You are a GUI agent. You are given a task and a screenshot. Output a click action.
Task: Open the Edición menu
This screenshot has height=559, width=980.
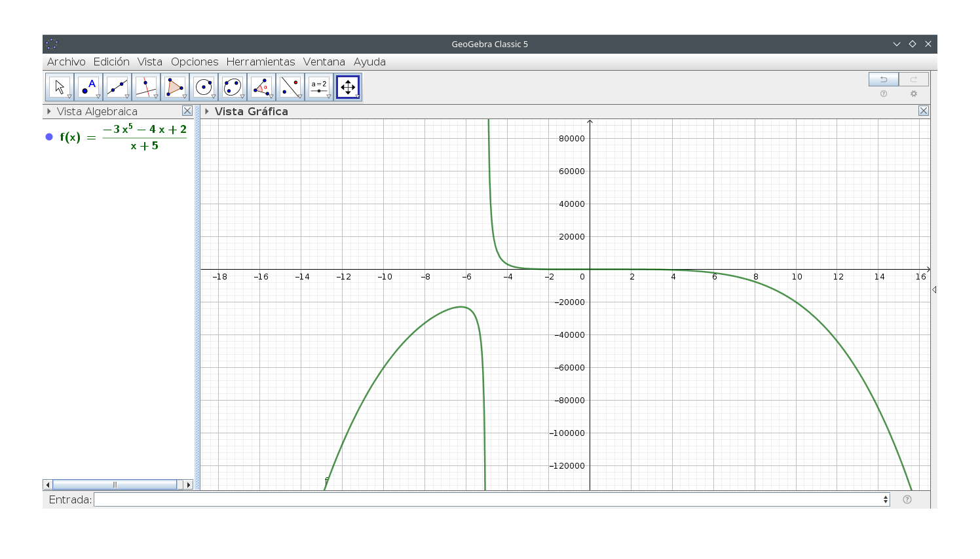(111, 62)
